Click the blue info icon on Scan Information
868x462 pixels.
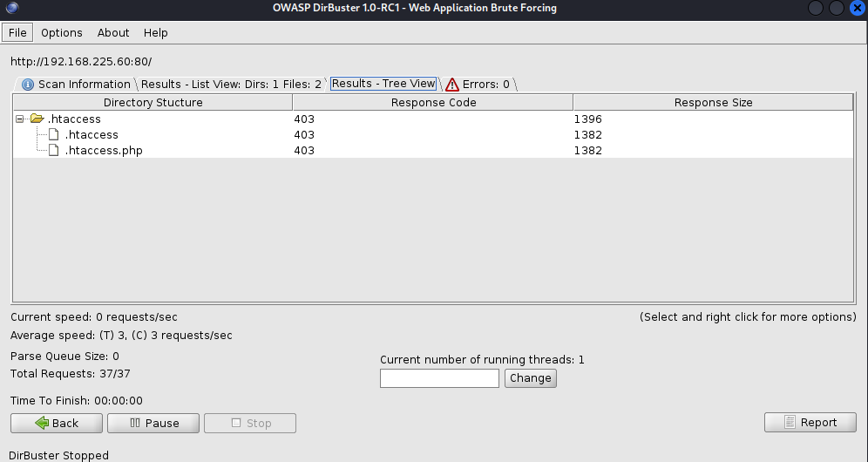click(x=28, y=85)
